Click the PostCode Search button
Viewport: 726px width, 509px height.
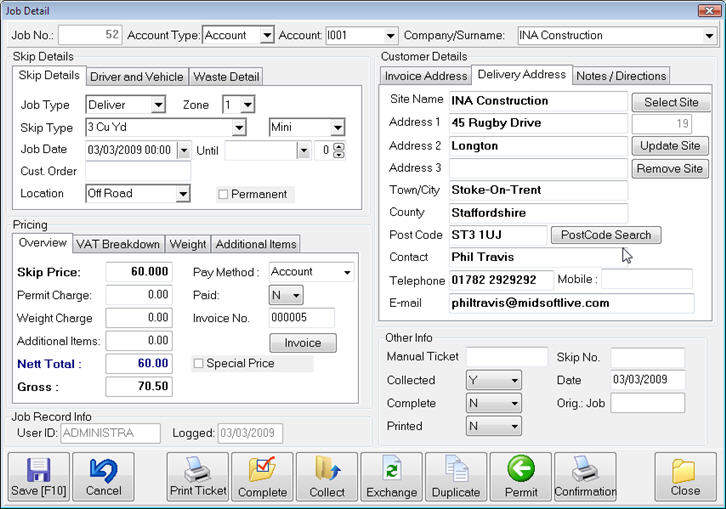(x=605, y=235)
